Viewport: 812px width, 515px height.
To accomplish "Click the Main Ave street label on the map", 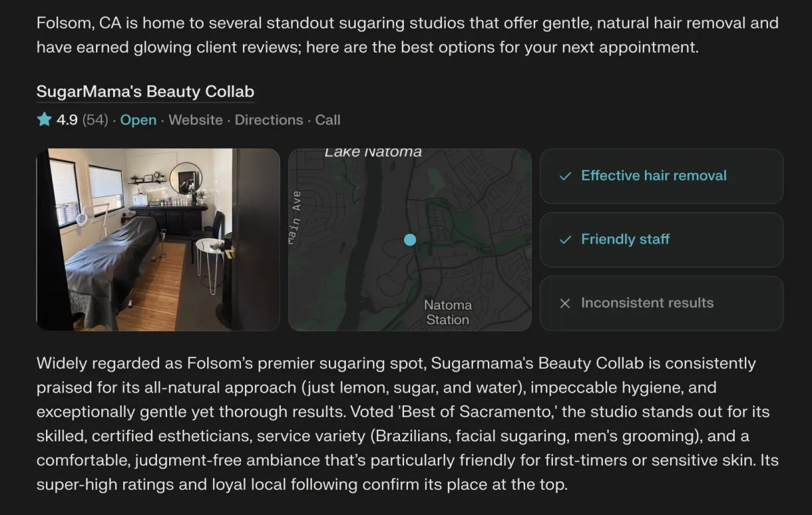I will pos(295,217).
